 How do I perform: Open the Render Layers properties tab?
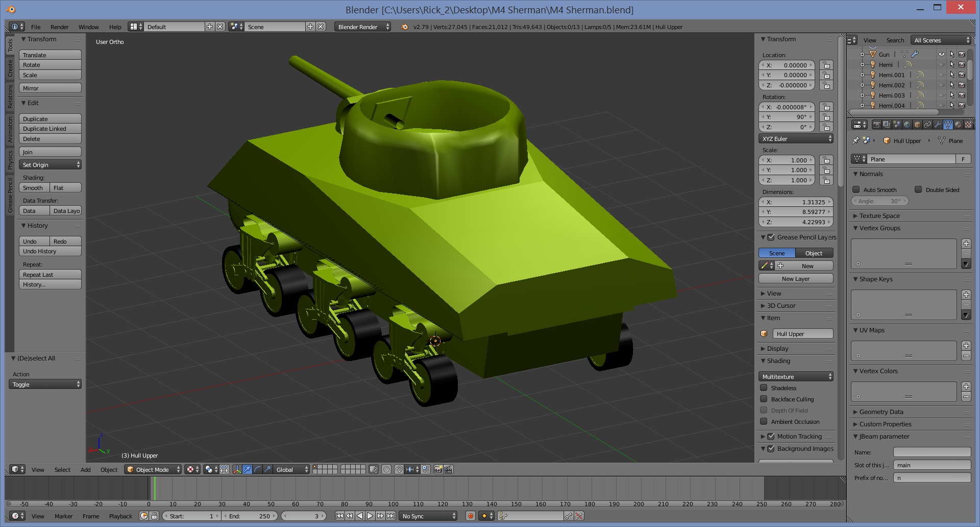(887, 125)
